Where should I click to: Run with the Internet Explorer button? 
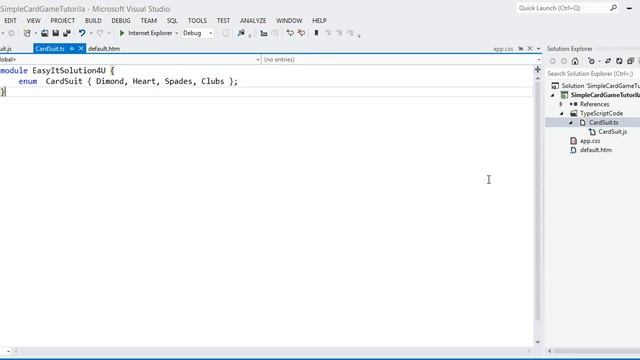click(146, 33)
